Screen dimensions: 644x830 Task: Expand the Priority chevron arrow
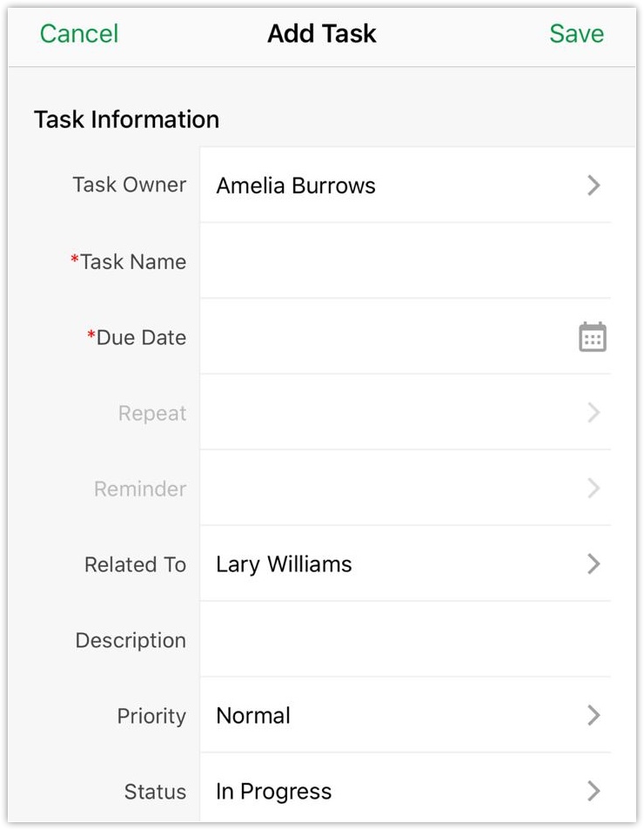[594, 716]
